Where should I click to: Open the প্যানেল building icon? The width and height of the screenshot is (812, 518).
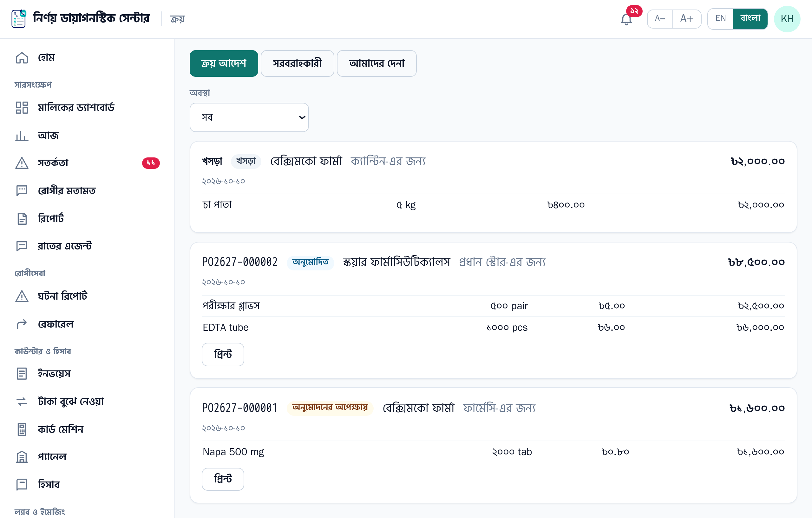click(x=22, y=457)
